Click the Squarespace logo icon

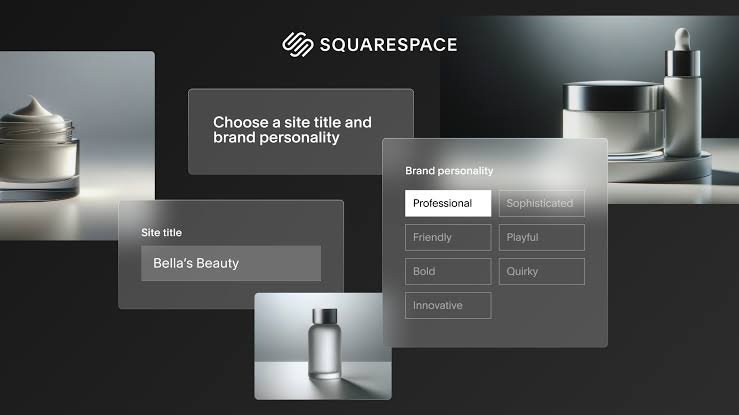coord(298,44)
